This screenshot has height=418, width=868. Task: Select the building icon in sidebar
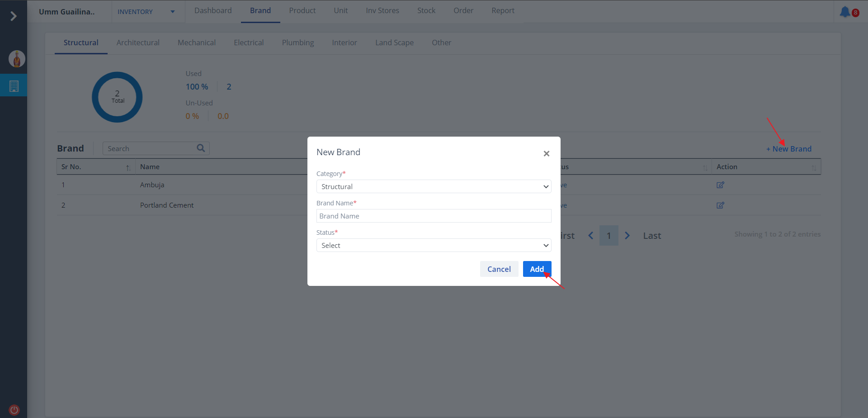pyautogui.click(x=14, y=85)
